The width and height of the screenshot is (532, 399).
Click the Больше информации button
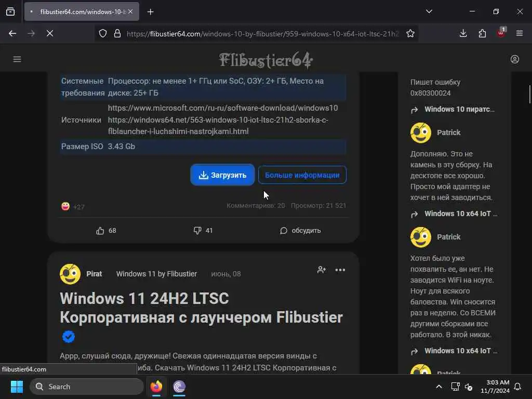pos(302,175)
